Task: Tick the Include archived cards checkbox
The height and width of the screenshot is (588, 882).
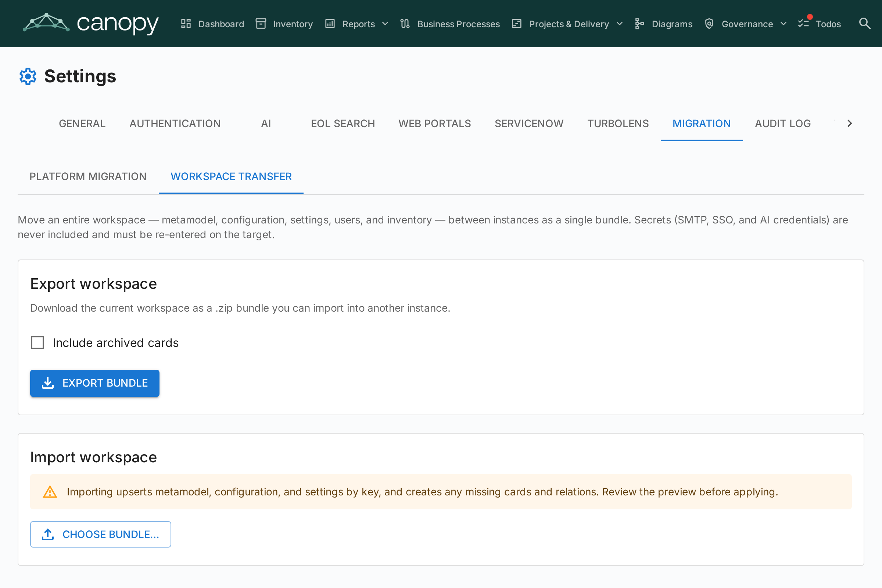Action: pyautogui.click(x=37, y=343)
